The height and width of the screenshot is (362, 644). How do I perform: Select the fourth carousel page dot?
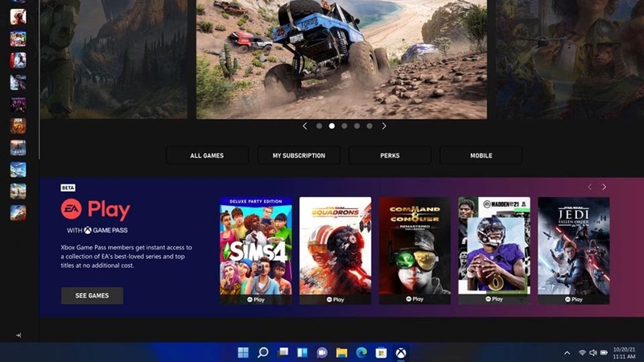point(357,126)
